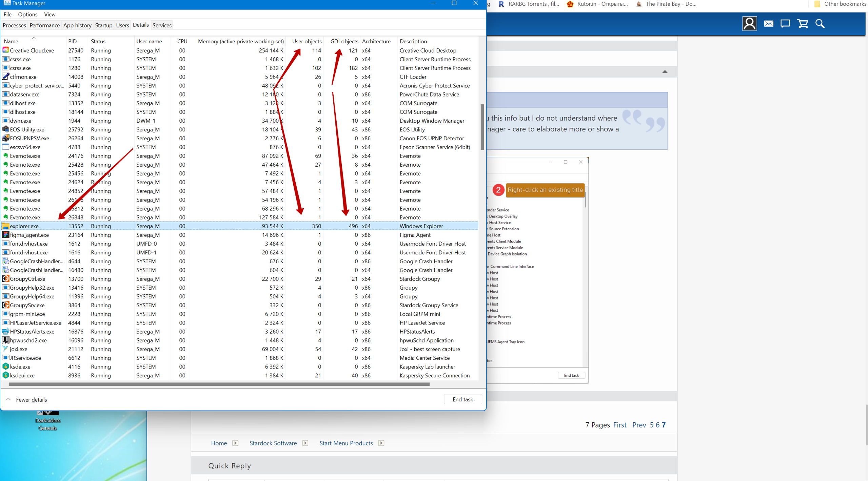Open the Darksiders Genesis desktop shortcut
Screen dimensions: 868x481
[x=48, y=420]
